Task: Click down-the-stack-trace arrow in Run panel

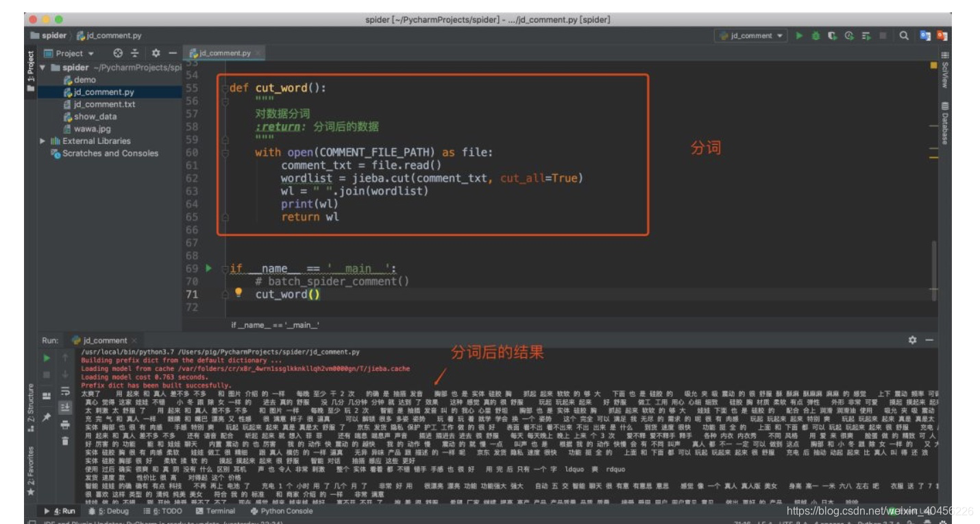Action: coord(65,374)
